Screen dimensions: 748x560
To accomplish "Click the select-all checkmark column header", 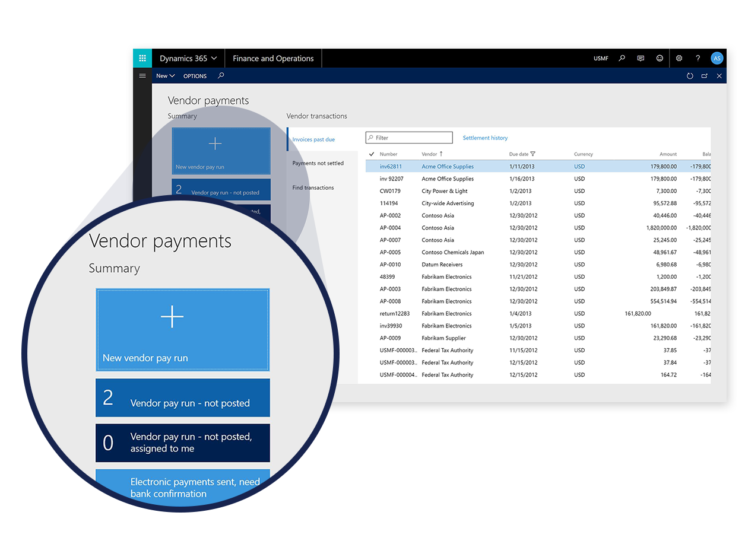I will point(372,154).
